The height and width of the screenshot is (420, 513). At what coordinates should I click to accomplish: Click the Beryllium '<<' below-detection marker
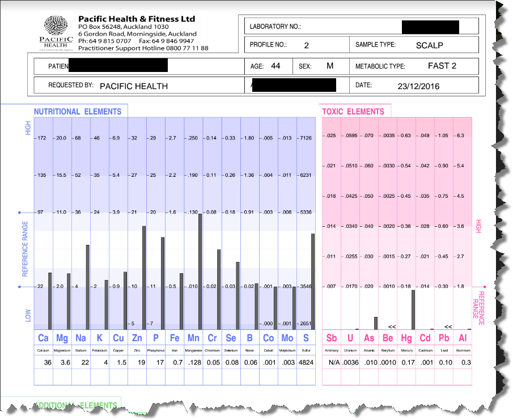[x=392, y=327]
